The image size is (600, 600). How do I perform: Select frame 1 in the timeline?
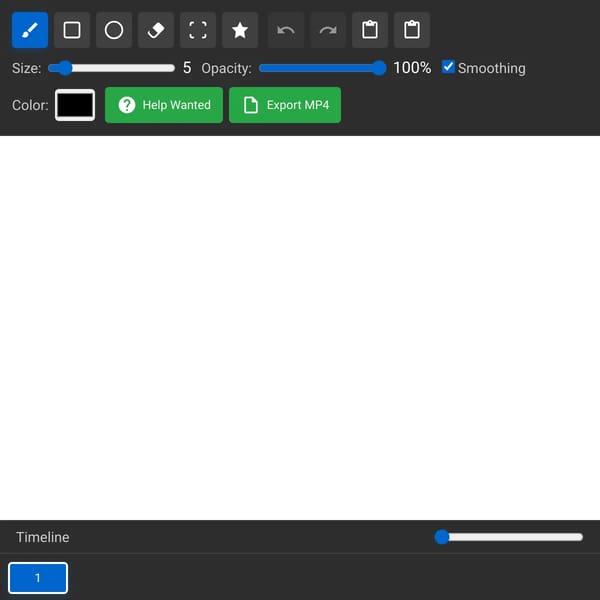(x=38, y=578)
